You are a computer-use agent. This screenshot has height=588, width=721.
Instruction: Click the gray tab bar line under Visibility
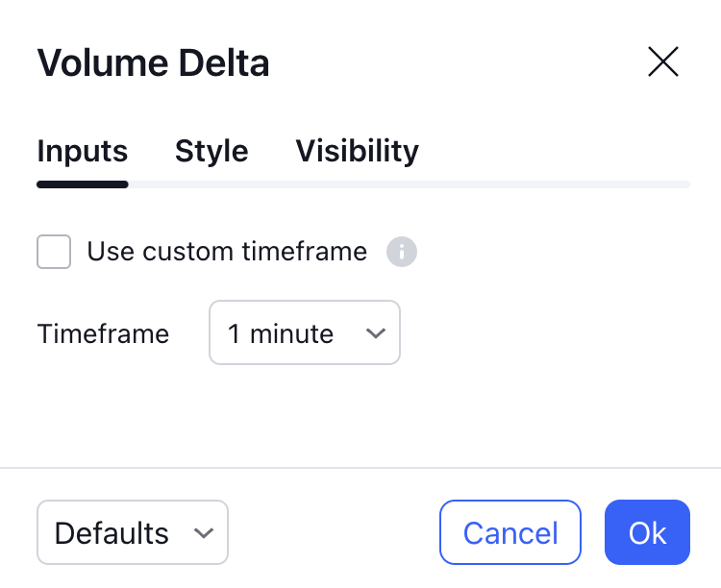click(357, 184)
